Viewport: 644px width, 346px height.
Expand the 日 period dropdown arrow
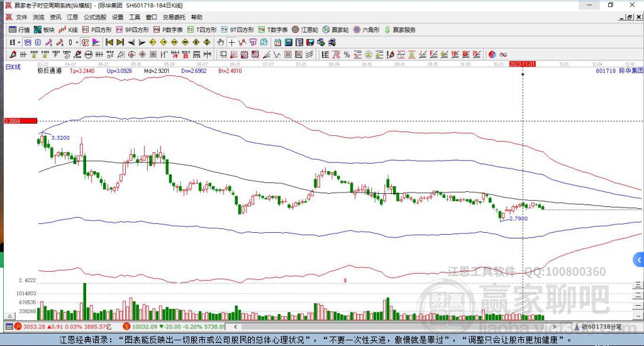19,42
